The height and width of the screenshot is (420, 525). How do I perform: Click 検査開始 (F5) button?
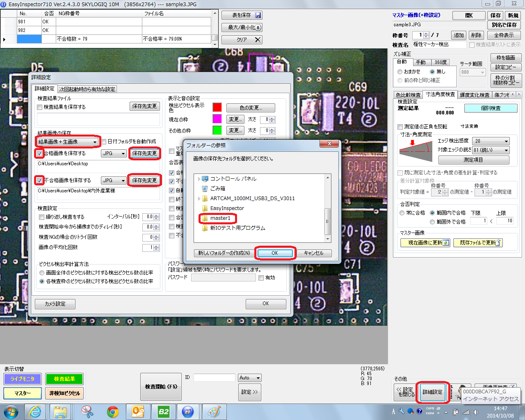tap(161, 387)
